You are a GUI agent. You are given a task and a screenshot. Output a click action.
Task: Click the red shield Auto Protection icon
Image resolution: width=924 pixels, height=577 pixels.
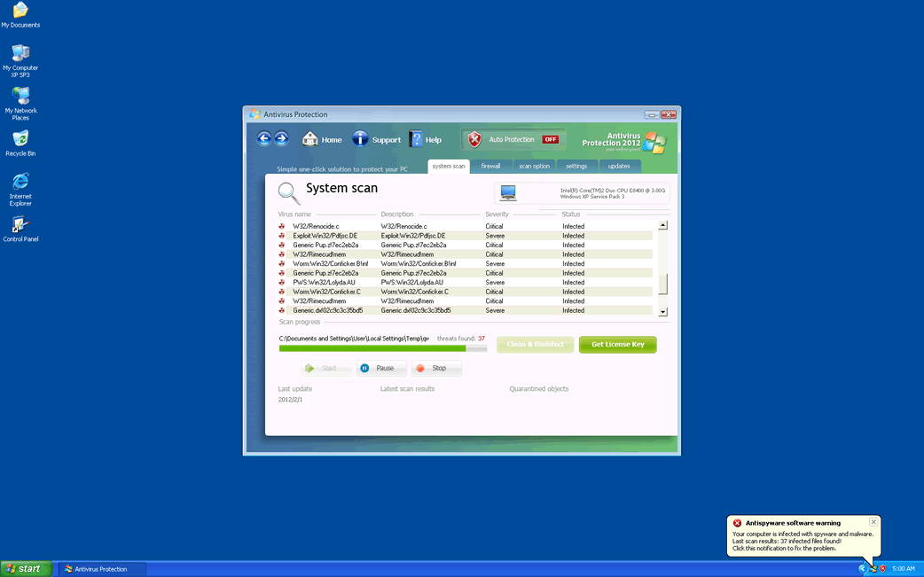click(x=475, y=140)
